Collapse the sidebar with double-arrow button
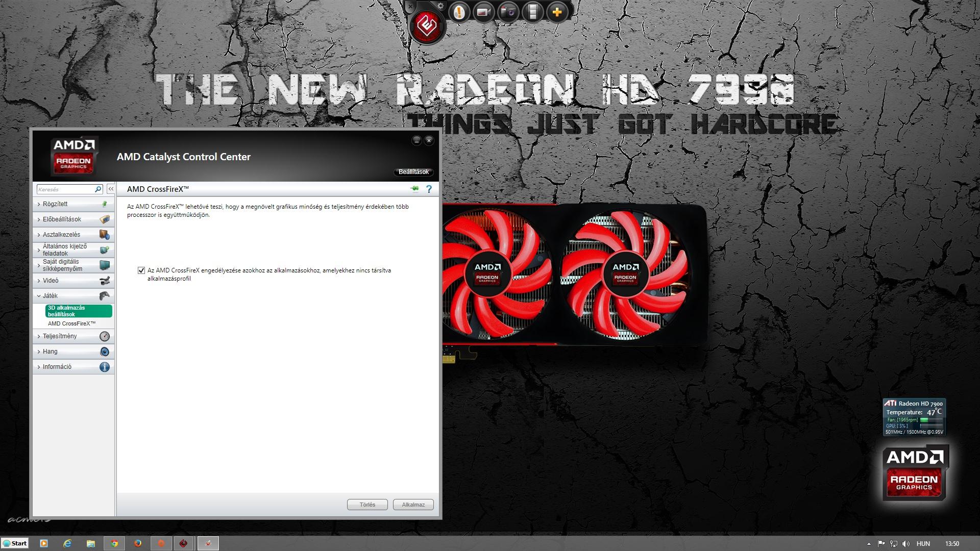Screen dimensions: 980x551 (111, 189)
